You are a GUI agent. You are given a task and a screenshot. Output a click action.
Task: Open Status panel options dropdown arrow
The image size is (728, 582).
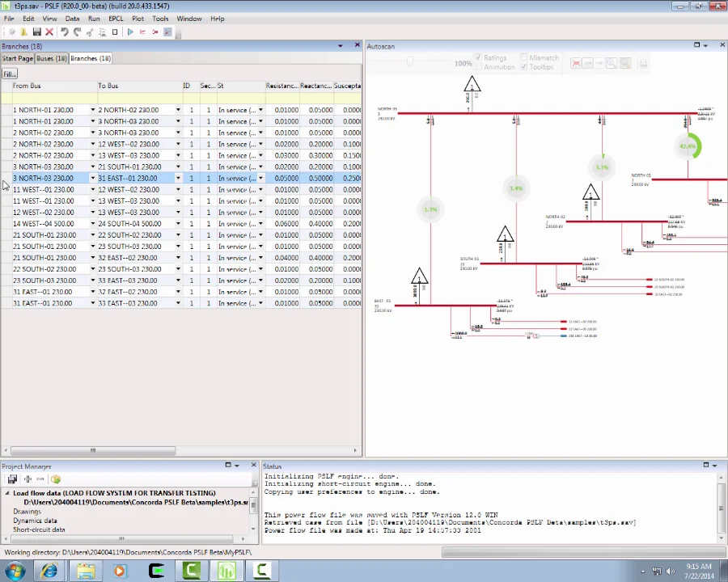714,466
